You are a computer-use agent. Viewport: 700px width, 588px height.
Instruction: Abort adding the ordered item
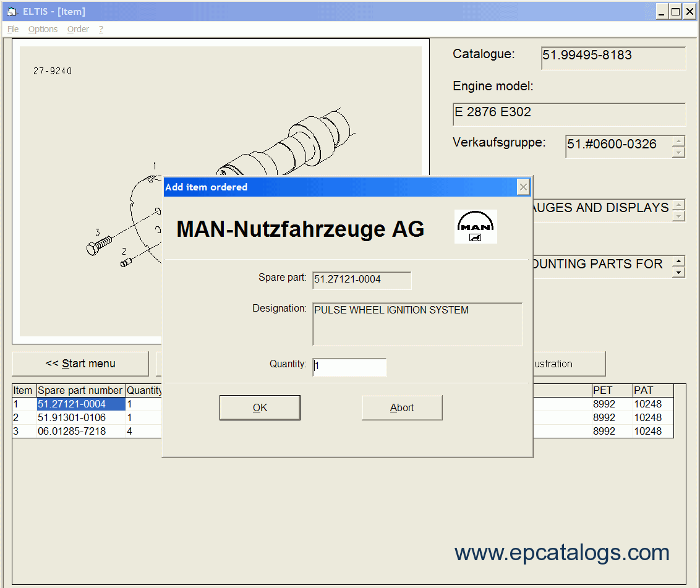click(401, 407)
